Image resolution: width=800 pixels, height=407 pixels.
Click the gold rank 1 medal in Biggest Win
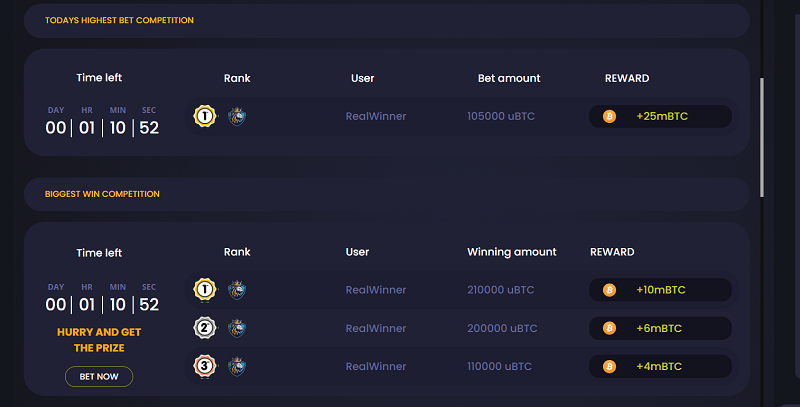point(205,290)
